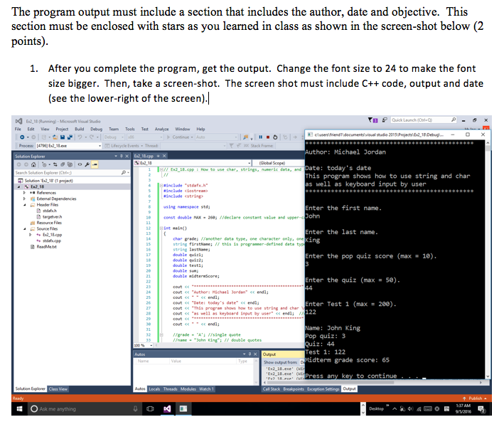This screenshot has height=422, width=504.
Task: Click the Windows Start button
Action: coord(19,408)
